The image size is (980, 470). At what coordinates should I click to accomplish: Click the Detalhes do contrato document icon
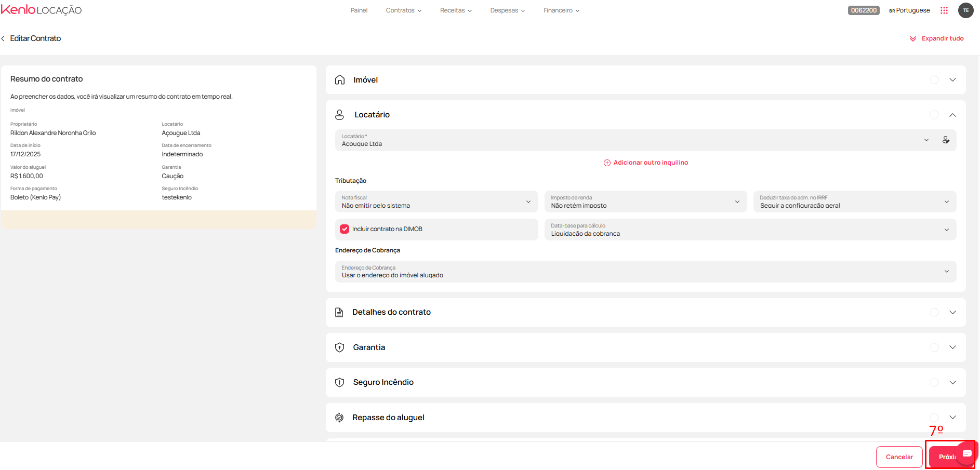[339, 312]
